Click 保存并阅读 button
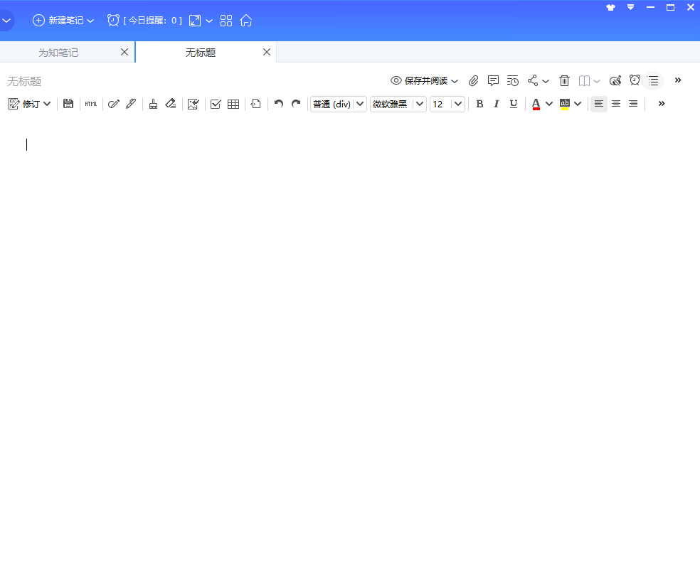Screen dimensions: 700x588 coord(425,81)
